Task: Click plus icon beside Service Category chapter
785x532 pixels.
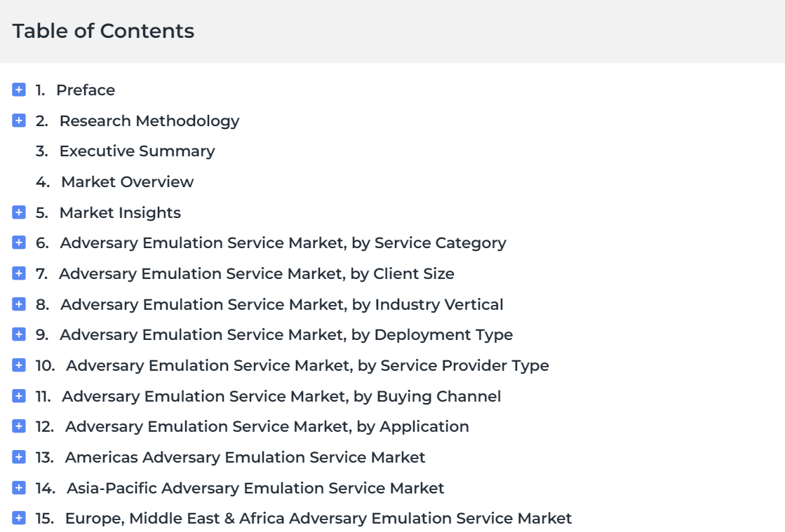Action: point(19,243)
